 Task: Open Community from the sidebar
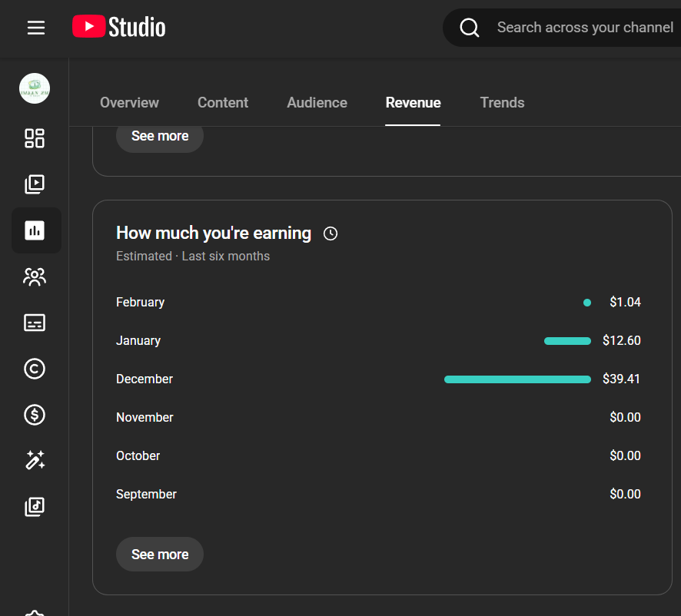coord(35,277)
